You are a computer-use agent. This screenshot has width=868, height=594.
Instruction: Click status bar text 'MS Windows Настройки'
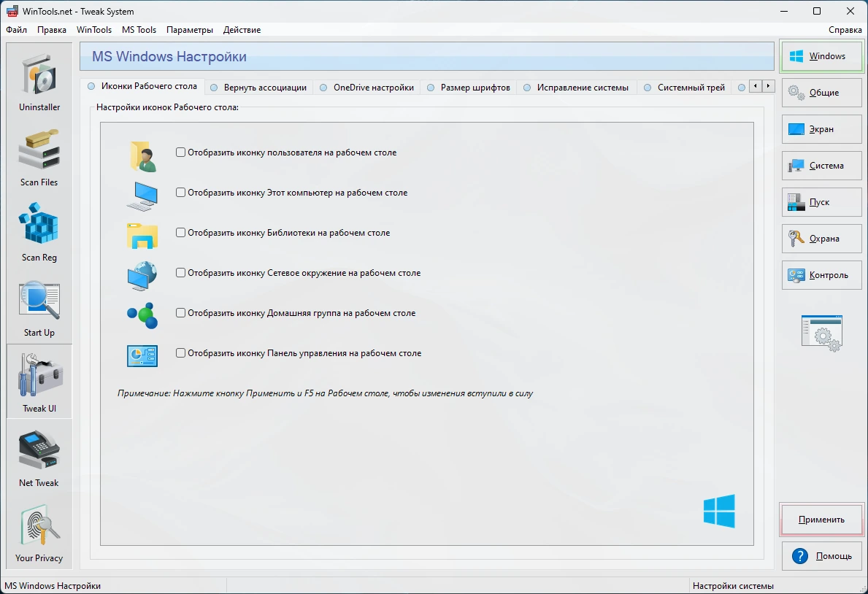pos(53,586)
